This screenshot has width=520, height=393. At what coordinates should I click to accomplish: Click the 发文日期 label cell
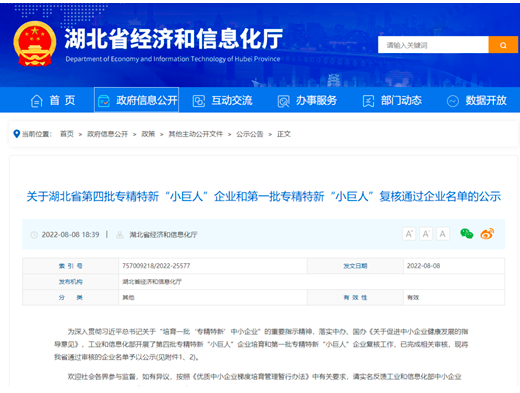click(x=355, y=266)
